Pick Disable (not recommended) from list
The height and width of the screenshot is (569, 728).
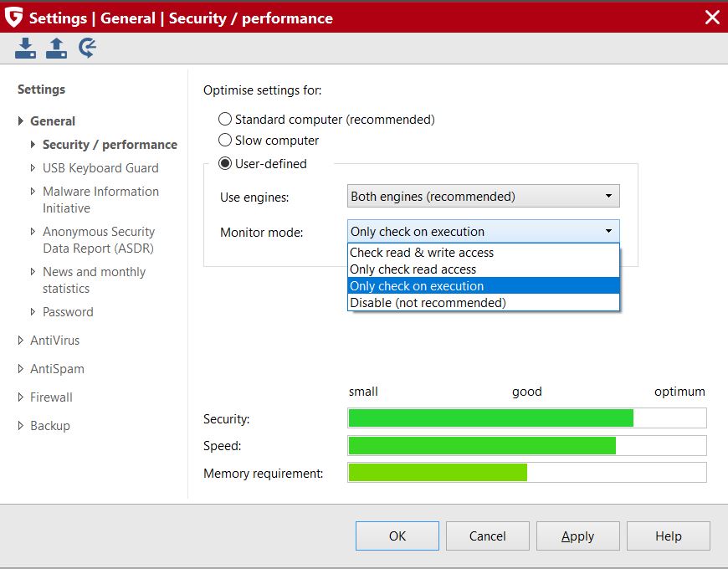428,303
